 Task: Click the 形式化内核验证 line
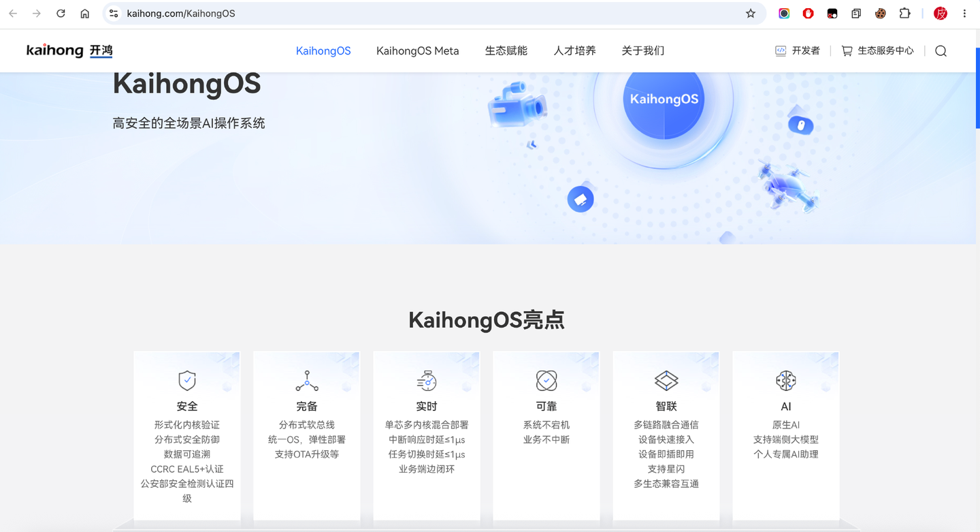click(187, 425)
